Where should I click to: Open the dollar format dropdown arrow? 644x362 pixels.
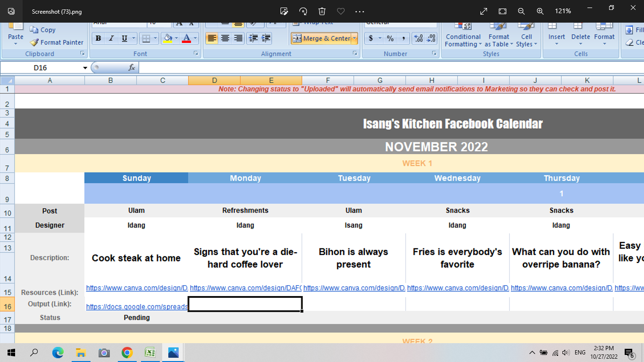[380, 39]
